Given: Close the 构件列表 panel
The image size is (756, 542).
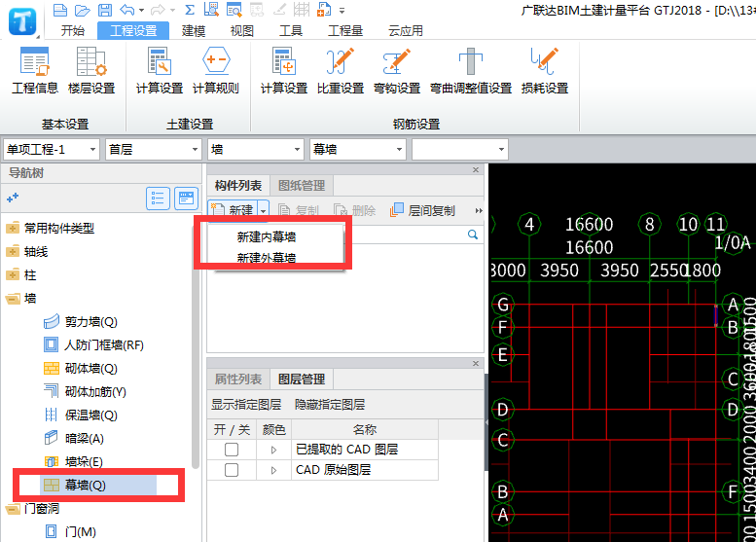Looking at the screenshot, I should coord(476,169).
